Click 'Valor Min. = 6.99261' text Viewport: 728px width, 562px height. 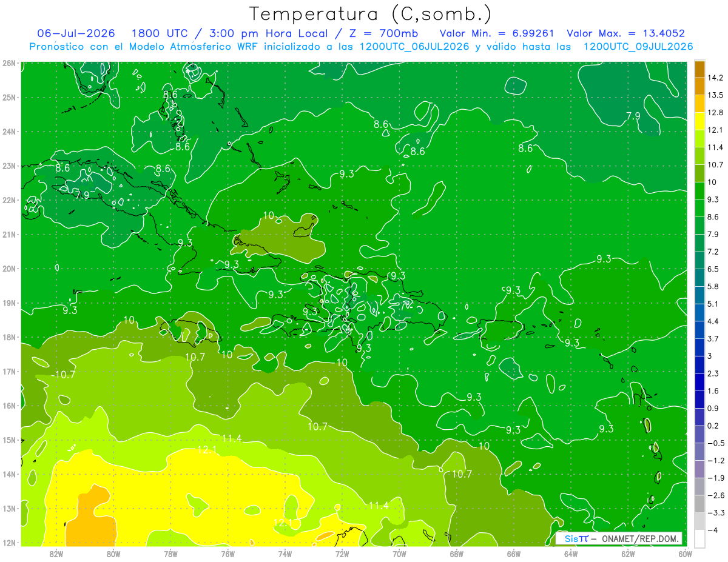coord(497,33)
